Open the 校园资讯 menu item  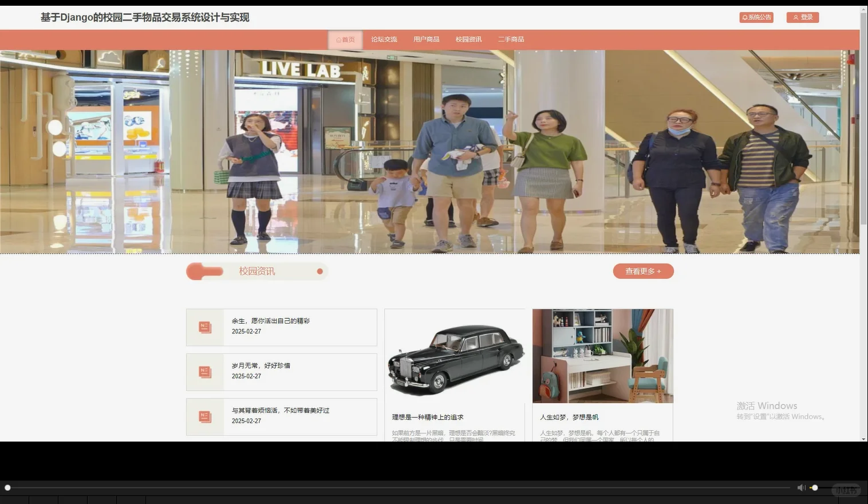coord(468,39)
